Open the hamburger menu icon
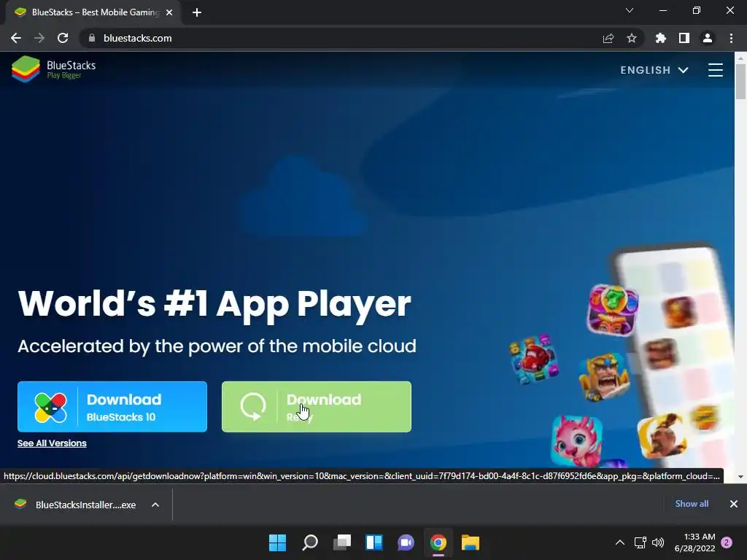The height and width of the screenshot is (560, 747). tap(715, 70)
